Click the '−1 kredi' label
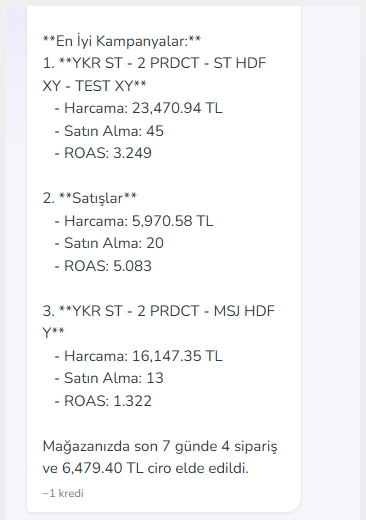Screen dimensions: 366x520 (63, 493)
